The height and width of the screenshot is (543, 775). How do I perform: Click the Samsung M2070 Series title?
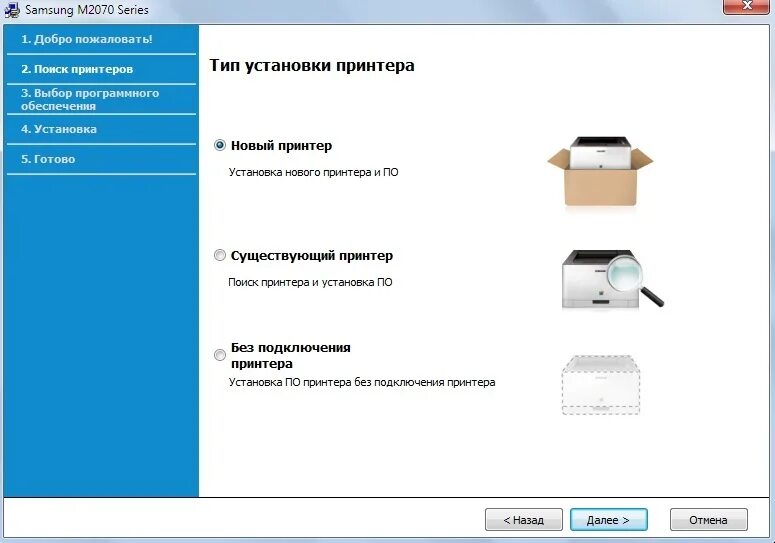[x=87, y=10]
